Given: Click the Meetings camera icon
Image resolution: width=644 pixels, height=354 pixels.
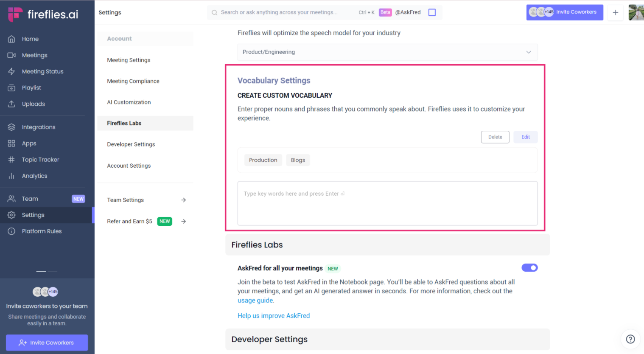Looking at the screenshot, I should (x=11, y=55).
